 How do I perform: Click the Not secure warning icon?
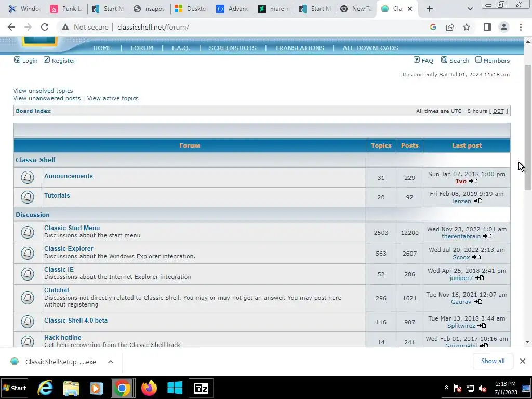[x=65, y=27]
